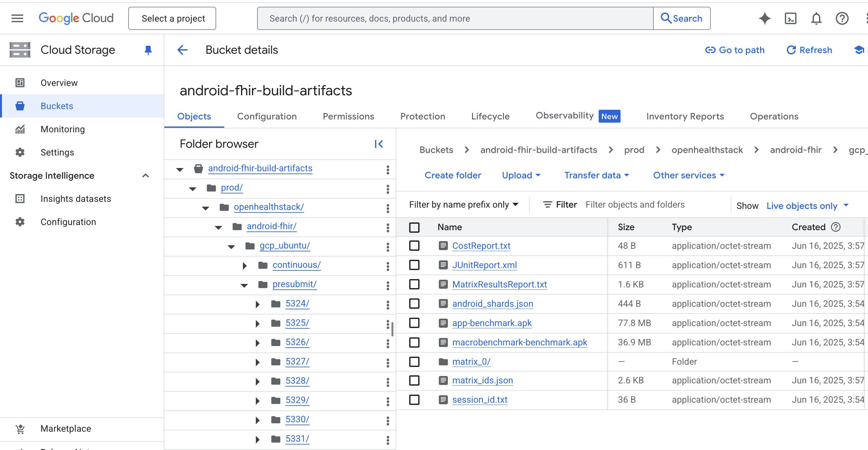
Task: Click the Cloud Storage product icon
Action: coord(20,50)
